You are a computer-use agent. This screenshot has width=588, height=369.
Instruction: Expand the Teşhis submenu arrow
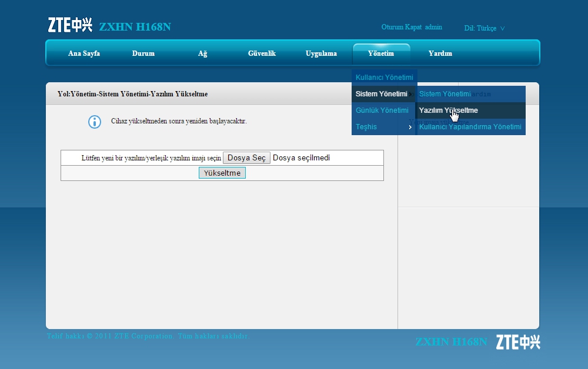click(x=410, y=127)
